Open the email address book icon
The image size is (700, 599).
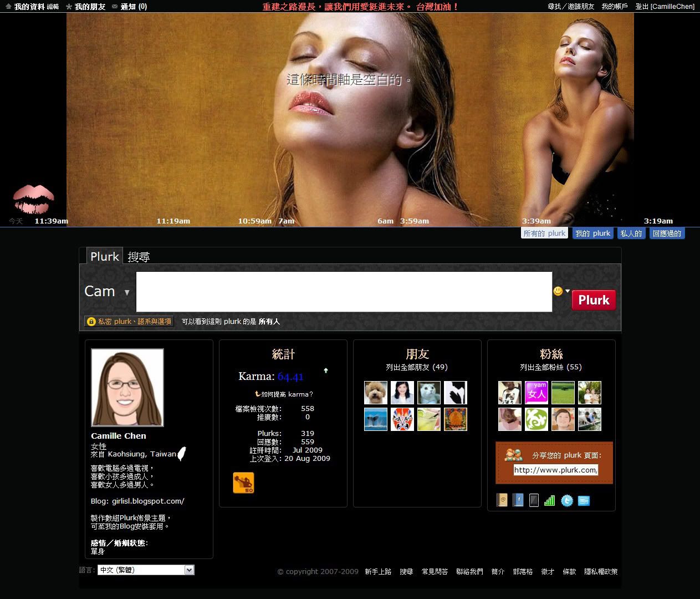coord(502,500)
